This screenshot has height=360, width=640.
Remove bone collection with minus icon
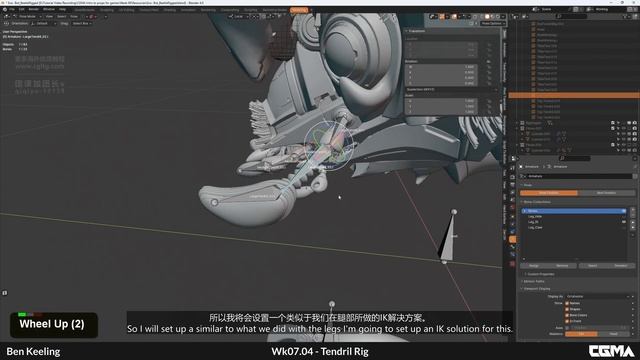[x=633, y=216]
